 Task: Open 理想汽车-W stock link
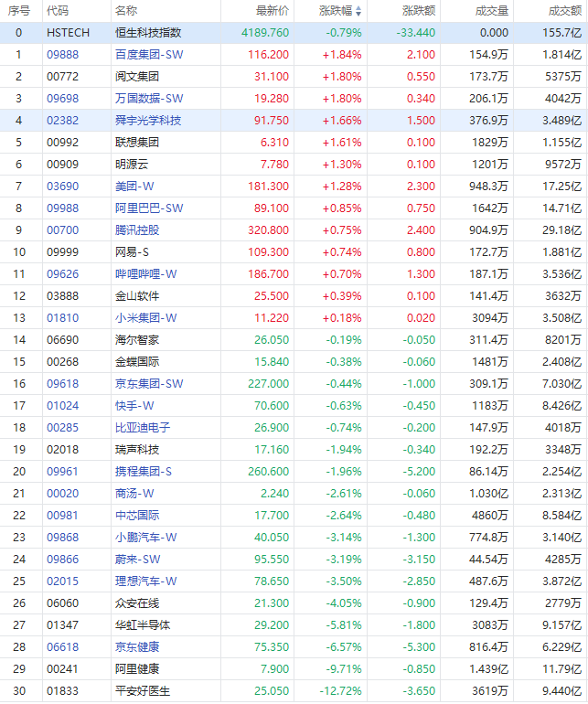click(x=146, y=581)
